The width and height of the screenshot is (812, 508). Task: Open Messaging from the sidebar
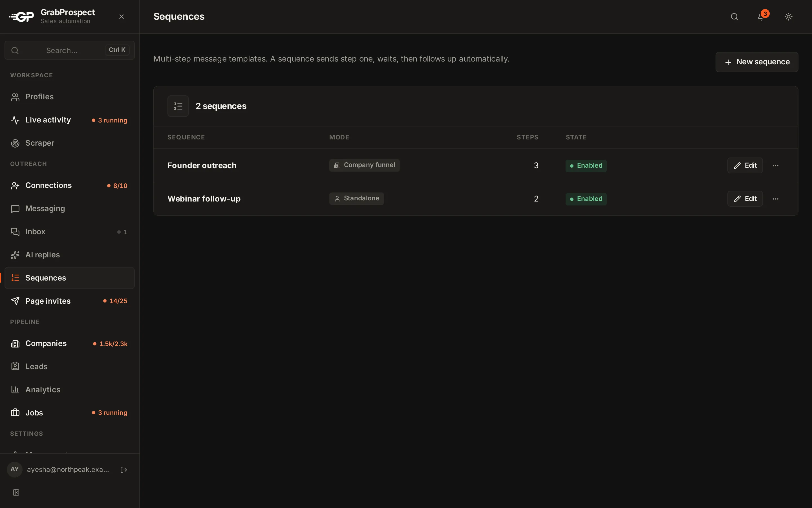(69, 209)
